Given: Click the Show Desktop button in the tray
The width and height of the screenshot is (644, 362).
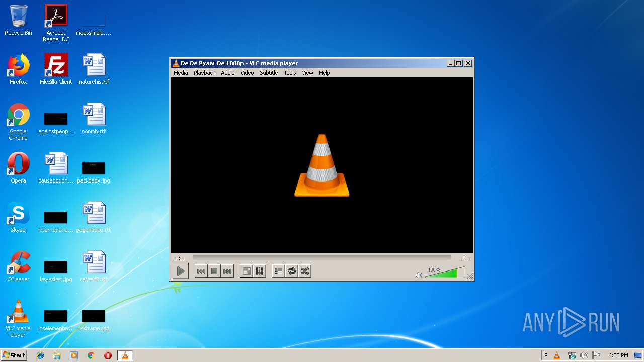Looking at the screenshot, I should [x=638, y=355].
